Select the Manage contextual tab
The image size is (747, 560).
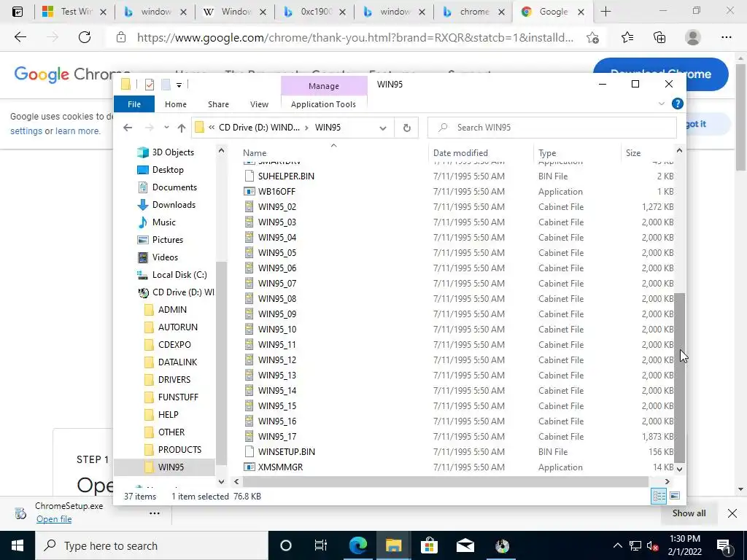[x=324, y=86]
